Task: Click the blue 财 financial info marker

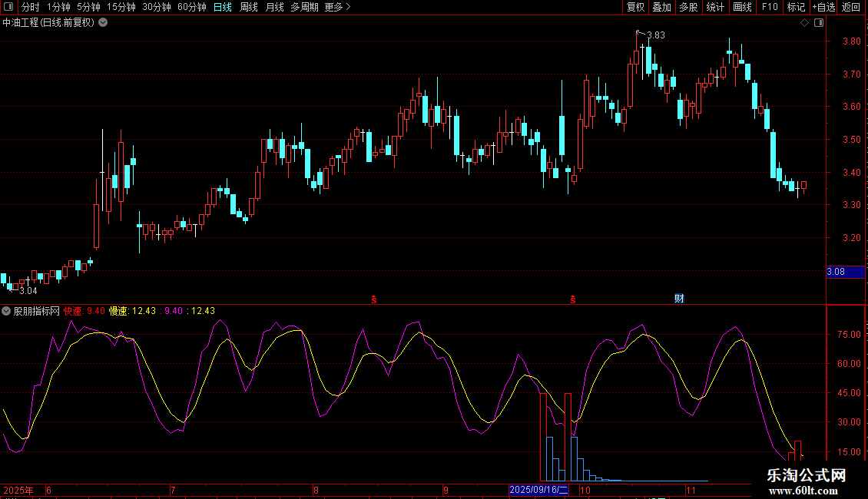Action: [x=679, y=298]
